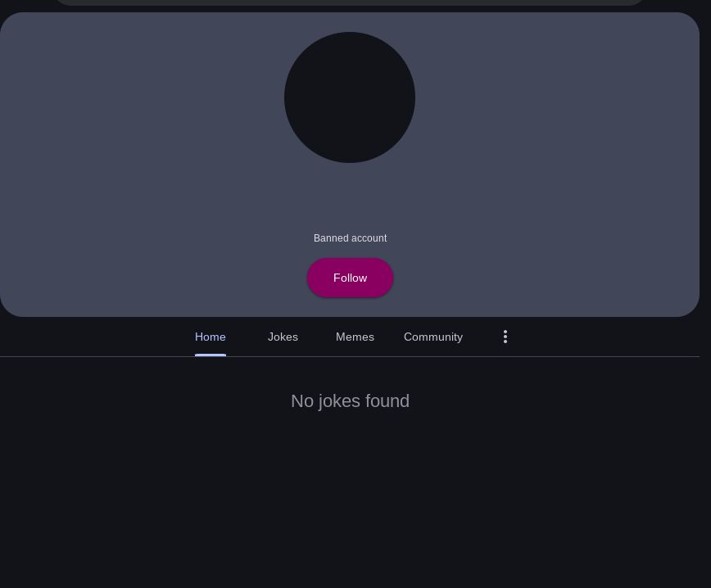Click the dark circular profile avatar
Image resolution: width=711 pixels, height=588 pixels.
[350, 97]
